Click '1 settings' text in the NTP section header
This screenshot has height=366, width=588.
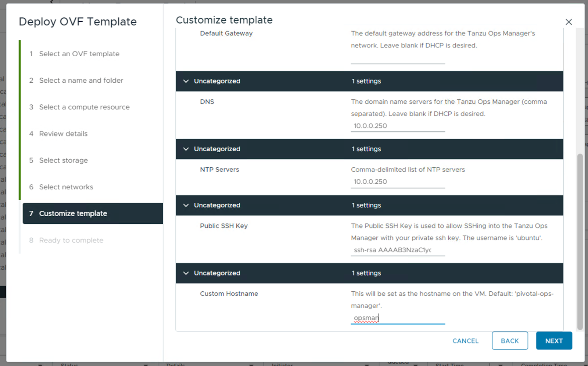(366, 149)
